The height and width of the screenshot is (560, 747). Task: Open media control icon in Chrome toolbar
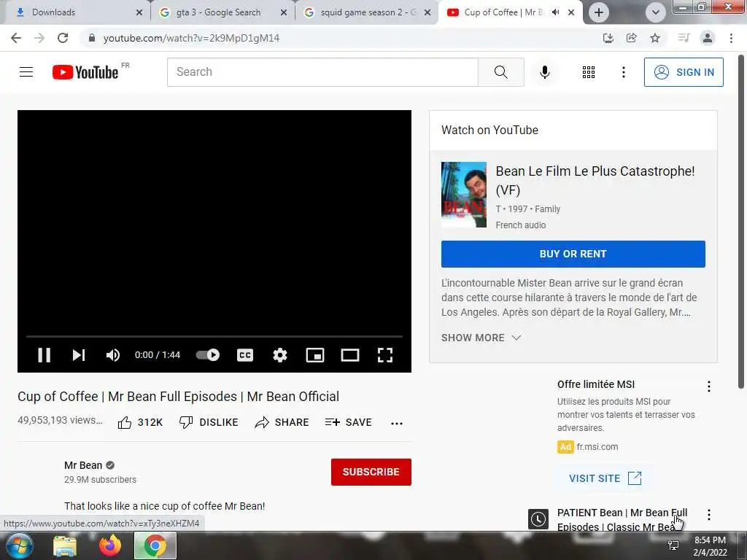coord(684,38)
